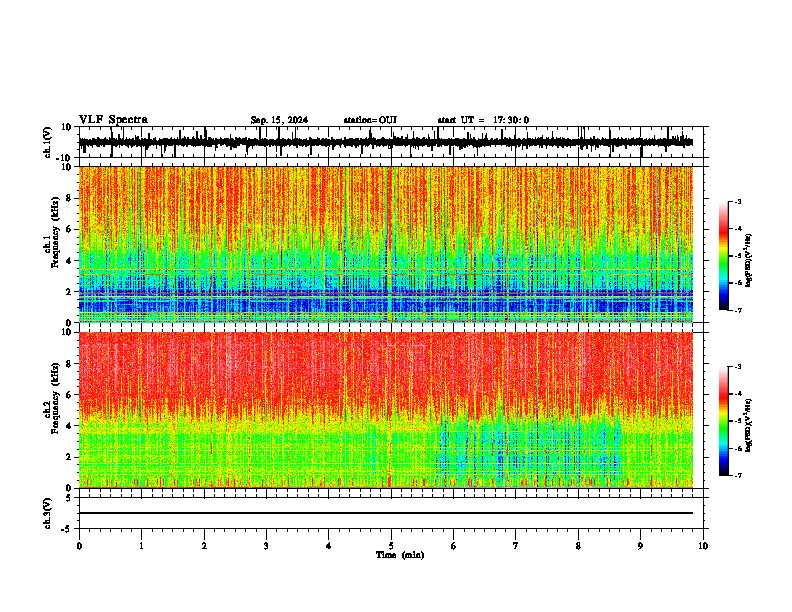Click the time tick label '5'
792x612 pixels.
(x=391, y=546)
